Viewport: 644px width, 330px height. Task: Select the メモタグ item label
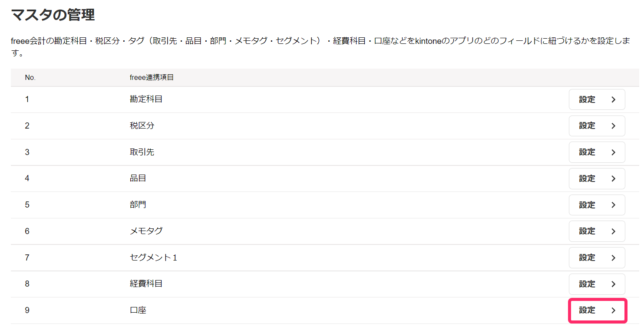point(146,231)
